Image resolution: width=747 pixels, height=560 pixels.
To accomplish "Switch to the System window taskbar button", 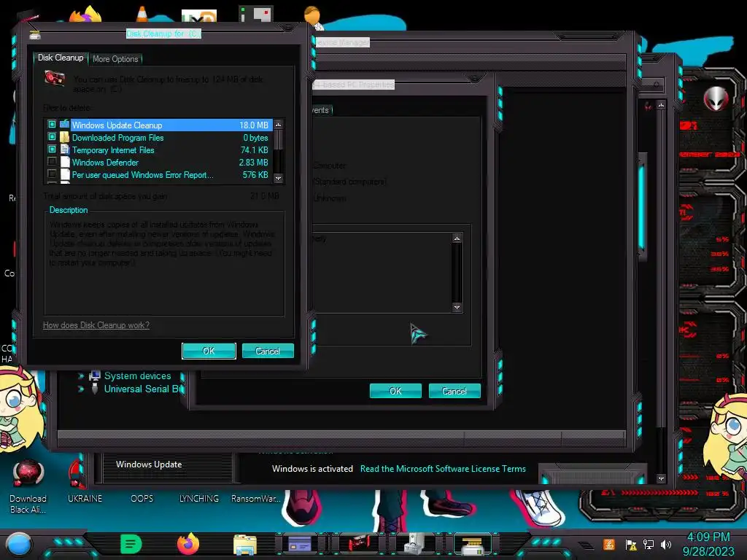I will 300,544.
